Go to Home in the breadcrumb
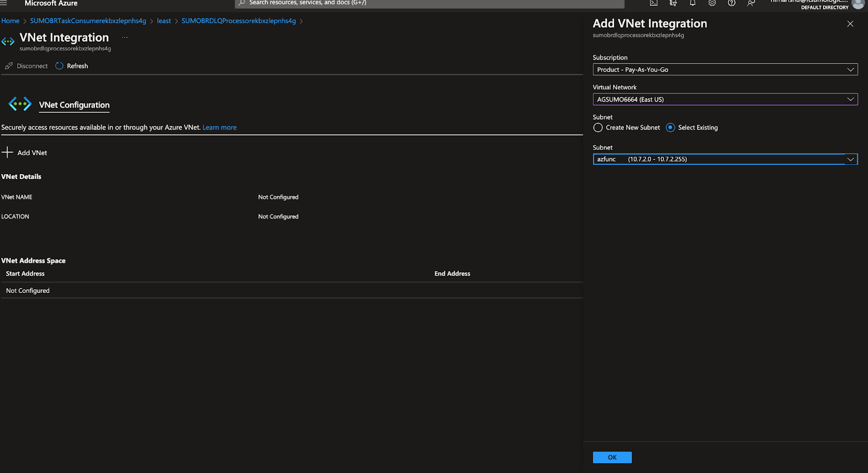Viewport: 868px width, 473px height. (10, 21)
